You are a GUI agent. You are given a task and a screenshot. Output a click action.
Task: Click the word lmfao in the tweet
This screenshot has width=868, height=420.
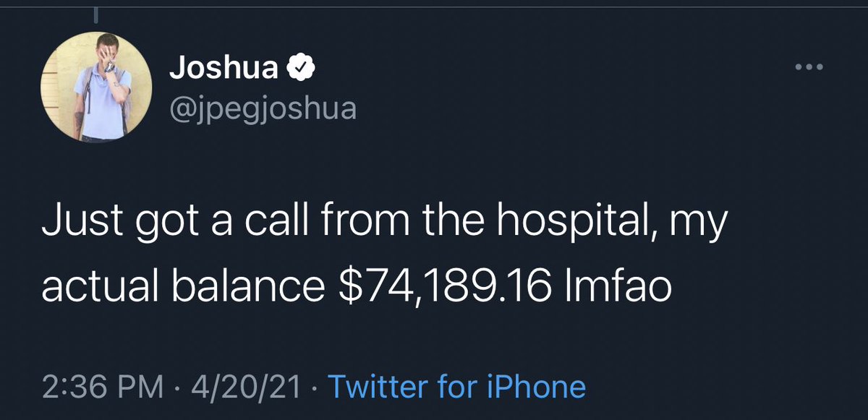(x=619, y=286)
